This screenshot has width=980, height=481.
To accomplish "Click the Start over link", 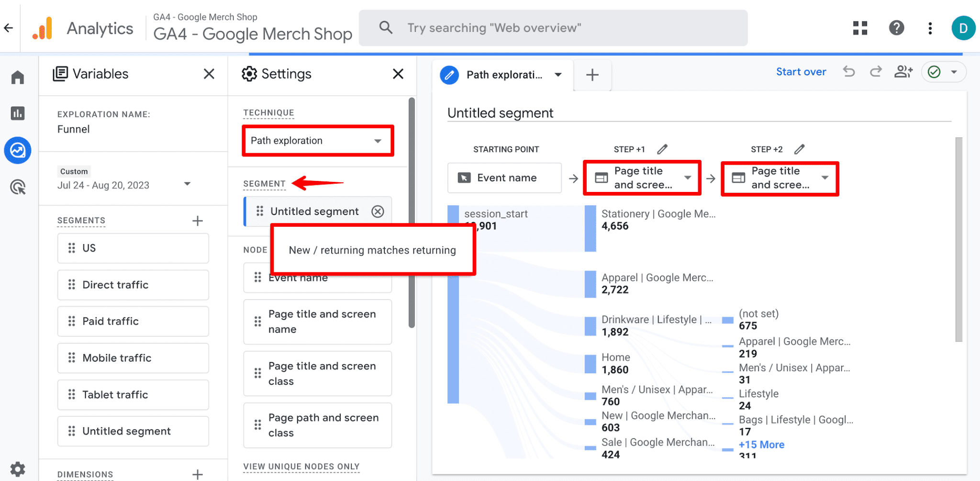I will click(x=801, y=72).
